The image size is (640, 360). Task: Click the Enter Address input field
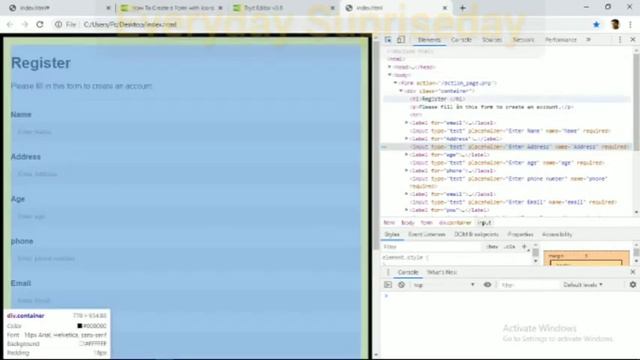[x=186, y=174]
